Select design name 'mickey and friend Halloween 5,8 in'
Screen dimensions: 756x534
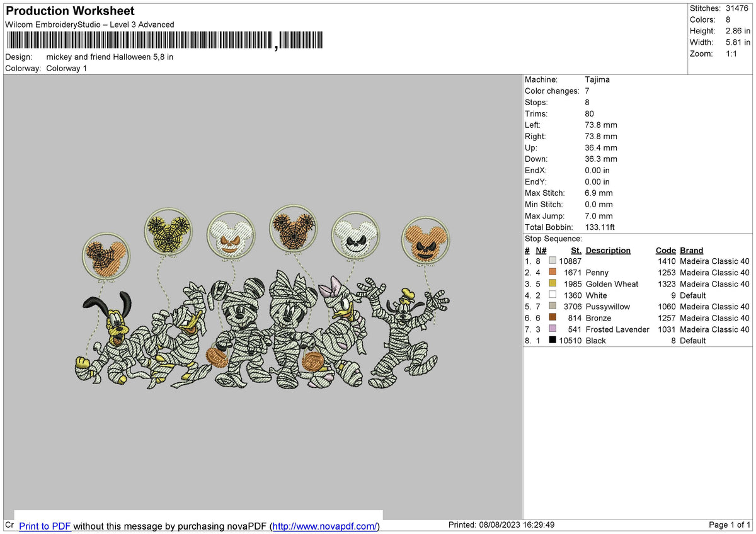[x=110, y=57]
